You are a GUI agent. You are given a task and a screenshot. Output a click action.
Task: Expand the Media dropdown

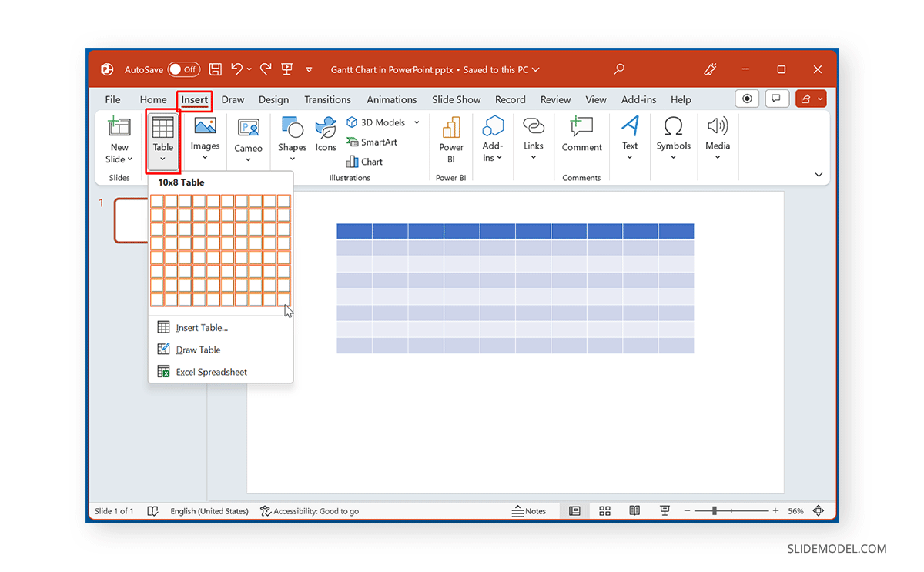pyautogui.click(x=717, y=158)
